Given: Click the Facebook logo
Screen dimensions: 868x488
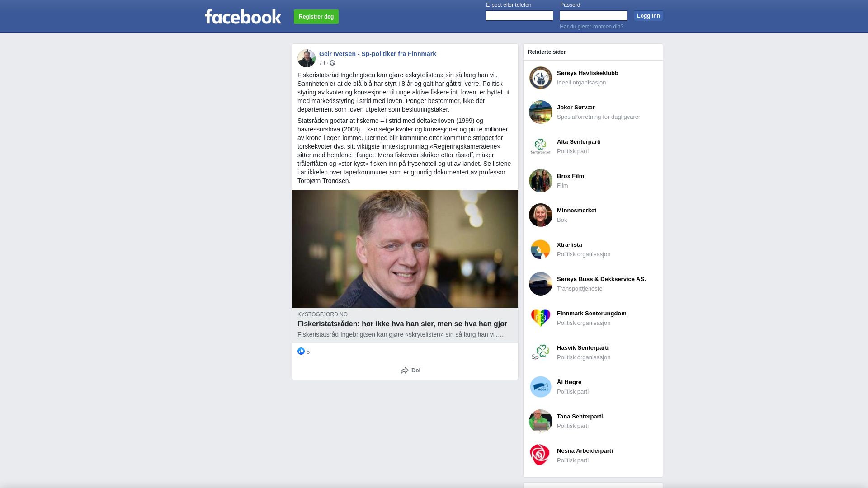Looking at the screenshot, I should tap(243, 16).
